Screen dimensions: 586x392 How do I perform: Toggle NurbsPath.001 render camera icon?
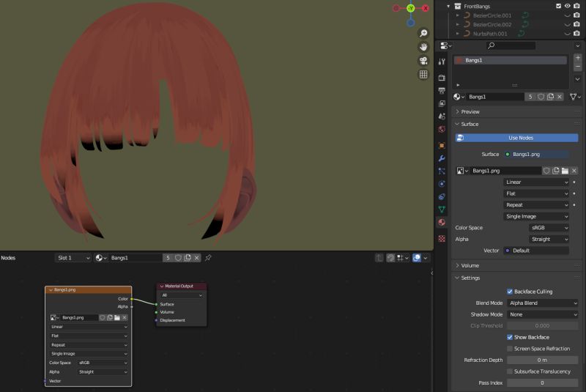(576, 34)
